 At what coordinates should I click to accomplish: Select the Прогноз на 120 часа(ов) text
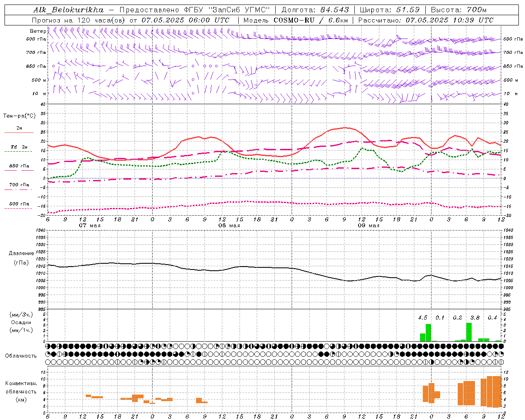[x=78, y=20]
